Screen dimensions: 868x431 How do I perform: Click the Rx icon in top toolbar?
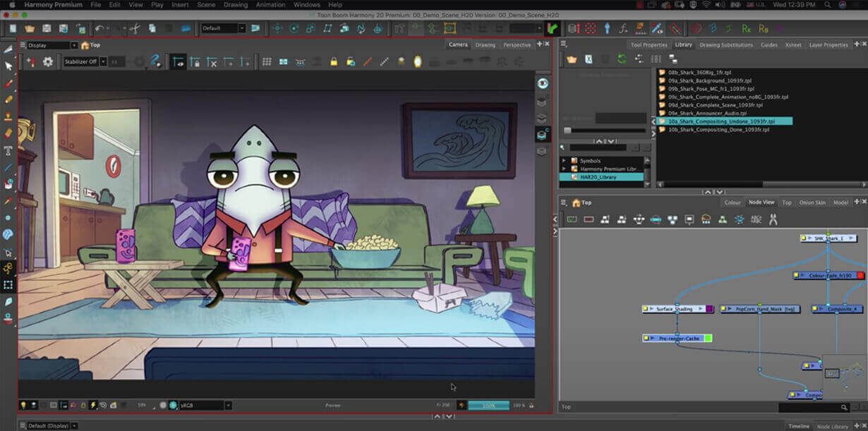point(747,28)
